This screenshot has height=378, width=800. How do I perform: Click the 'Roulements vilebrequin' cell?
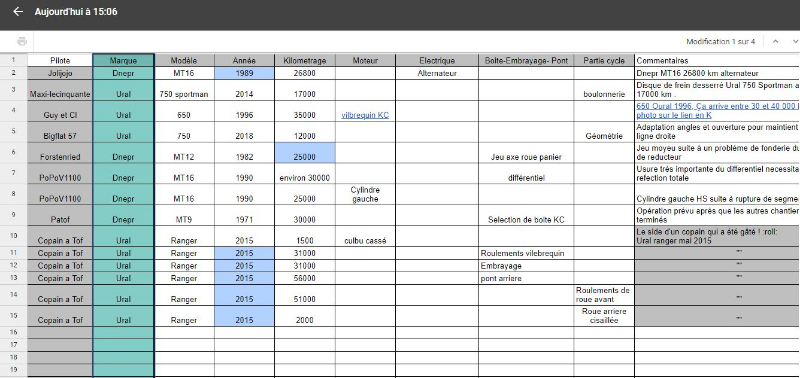click(x=526, y=253)
